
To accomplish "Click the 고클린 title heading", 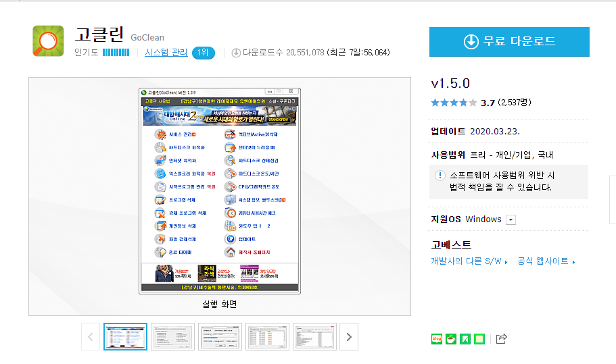I will (x=99, y=34).
